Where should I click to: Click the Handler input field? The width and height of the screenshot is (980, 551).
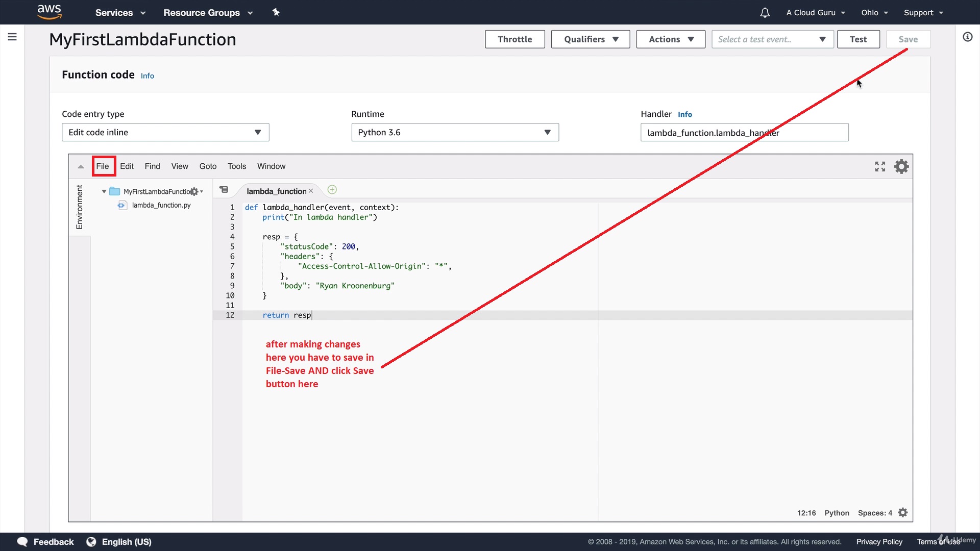(x=744, y=133)
